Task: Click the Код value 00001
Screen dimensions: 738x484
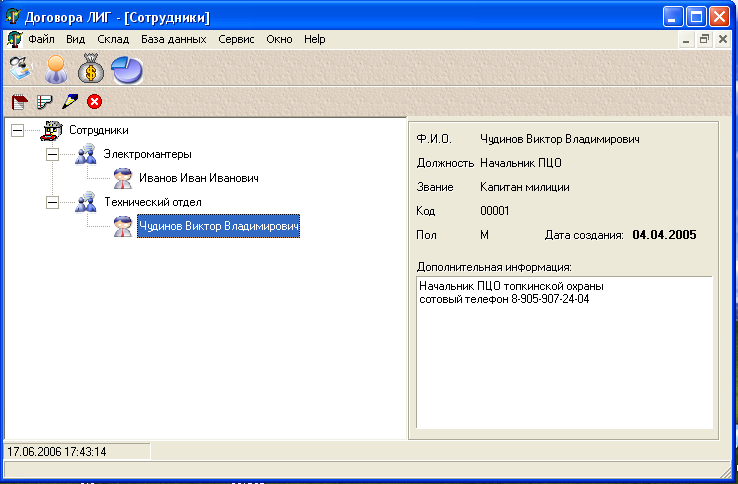Action: pyautogui.click(x=494, y=210)
